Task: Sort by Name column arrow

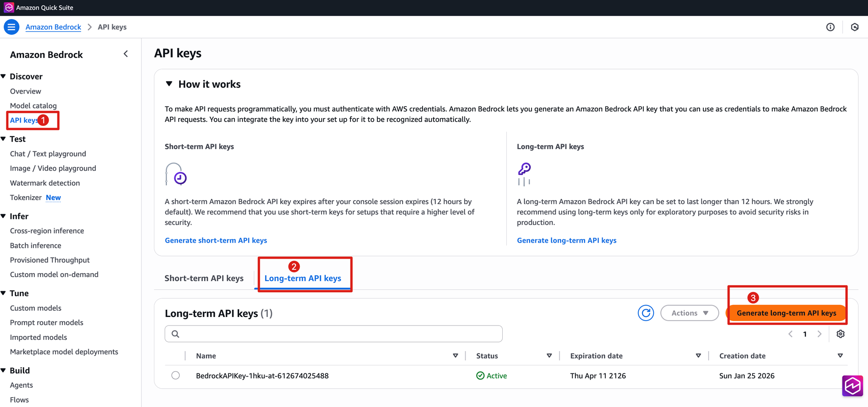Action: 455,356
